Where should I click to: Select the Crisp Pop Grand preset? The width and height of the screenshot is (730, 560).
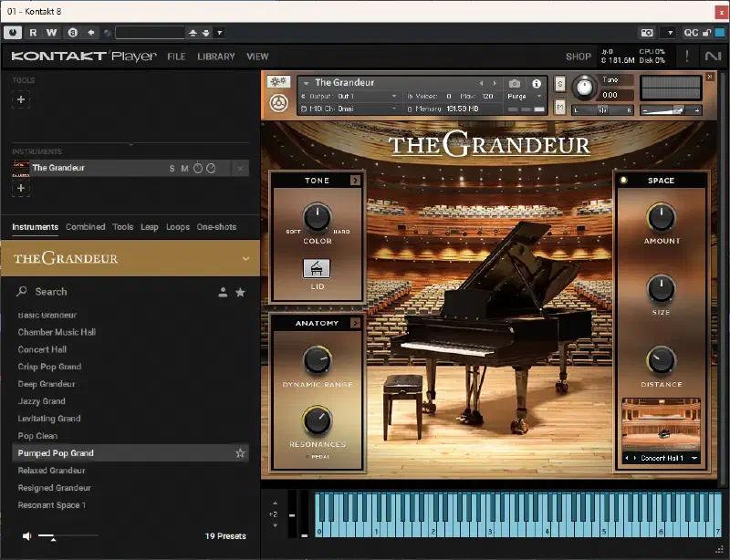49,367
